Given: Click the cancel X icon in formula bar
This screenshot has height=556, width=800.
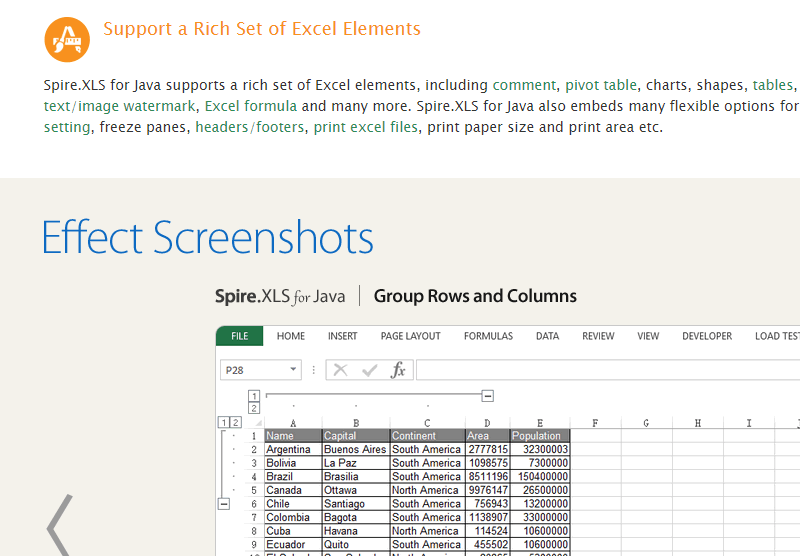Looking at the screenshot, I should coord(340,370).
